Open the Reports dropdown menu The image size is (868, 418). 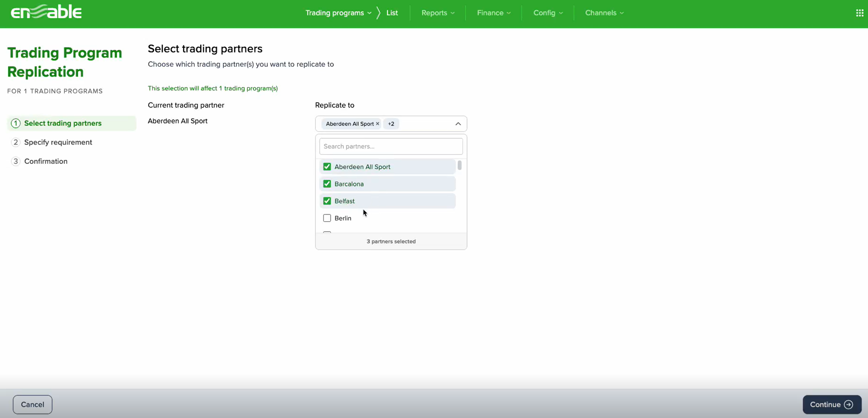[x=438, y=13]
